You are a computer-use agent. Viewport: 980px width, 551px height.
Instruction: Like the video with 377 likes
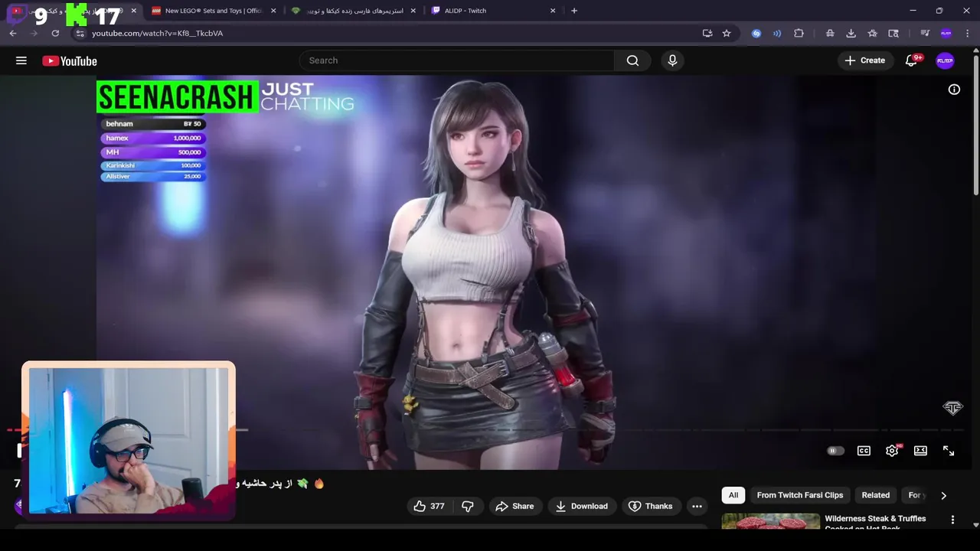(x=429, y=506)
